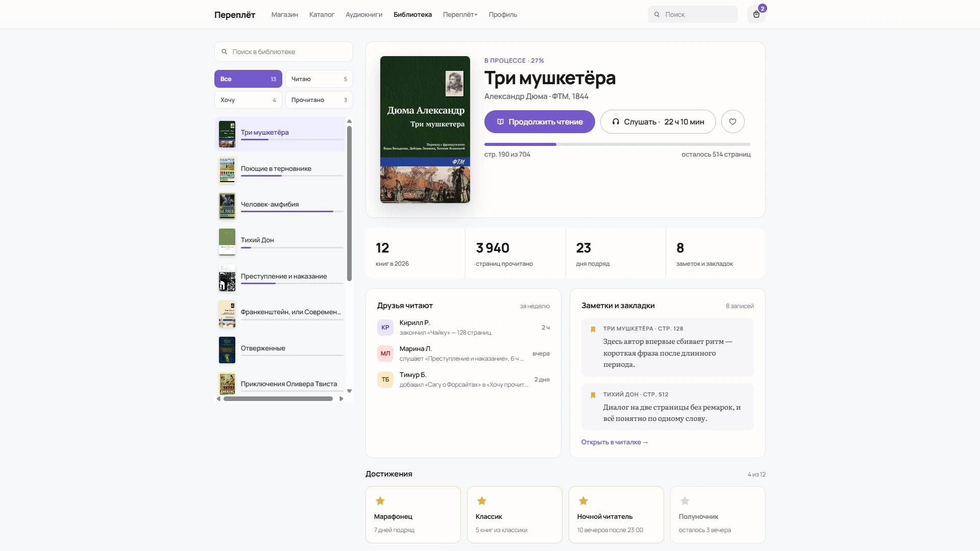
Task: Select Франкенштейн in the book list
Action: (280, 314)
